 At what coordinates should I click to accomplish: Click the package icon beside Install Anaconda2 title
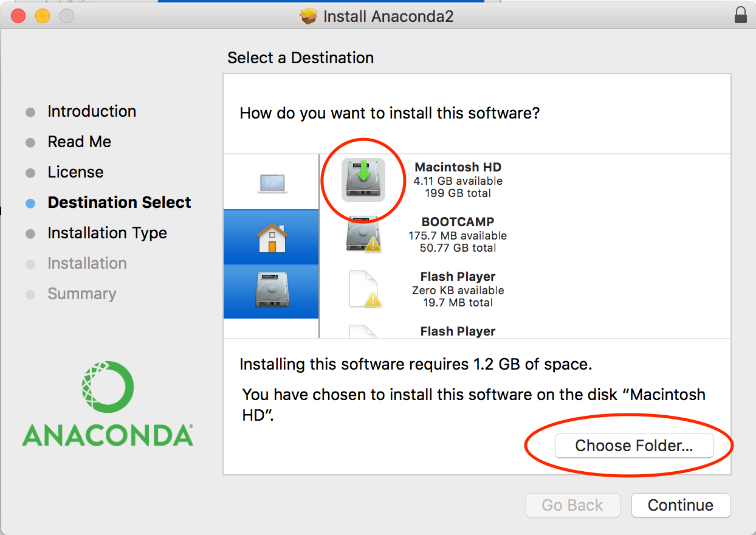tap(309, 16)
